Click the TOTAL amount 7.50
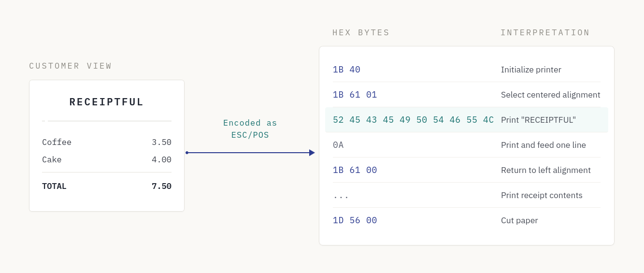Viewport: 644px width, 273px height. (x=161, y=186)
